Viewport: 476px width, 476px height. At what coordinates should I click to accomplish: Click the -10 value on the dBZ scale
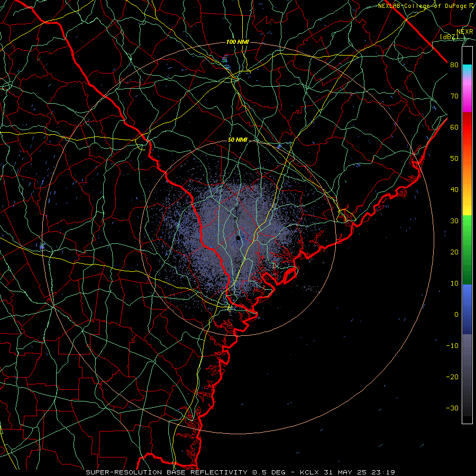pos(452,346)
